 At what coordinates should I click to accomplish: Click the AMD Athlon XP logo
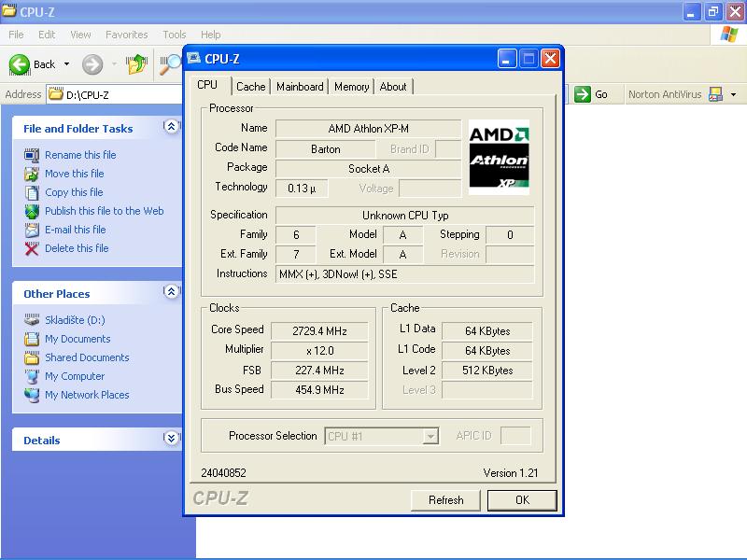tap(499, 156)
